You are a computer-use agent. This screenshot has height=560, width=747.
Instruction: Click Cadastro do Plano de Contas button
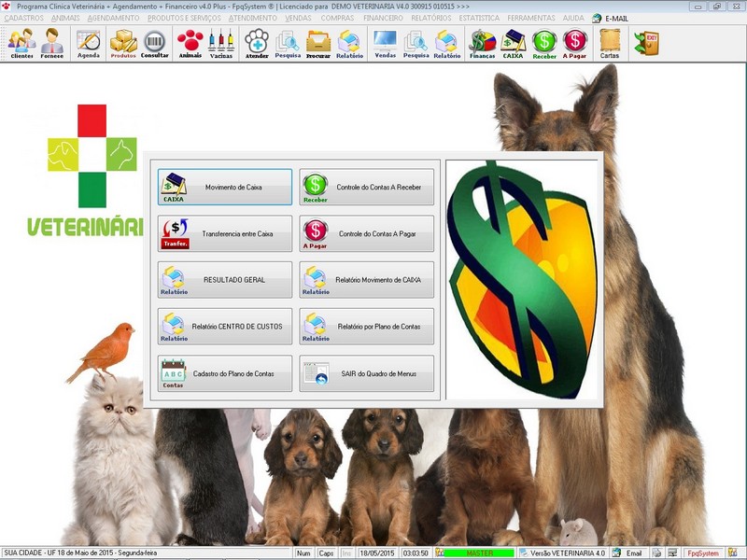tap(225, 373)
